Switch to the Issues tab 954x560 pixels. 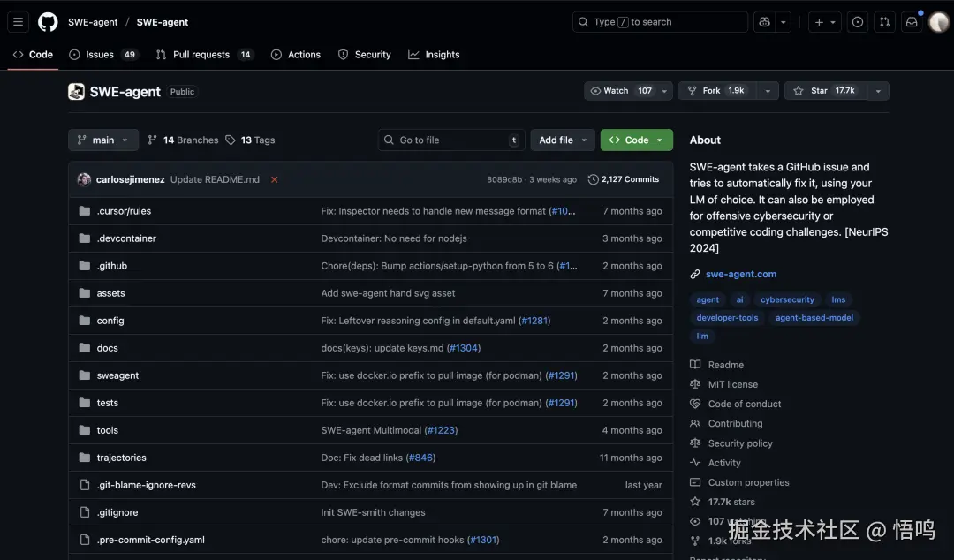[x=99, y=55]
